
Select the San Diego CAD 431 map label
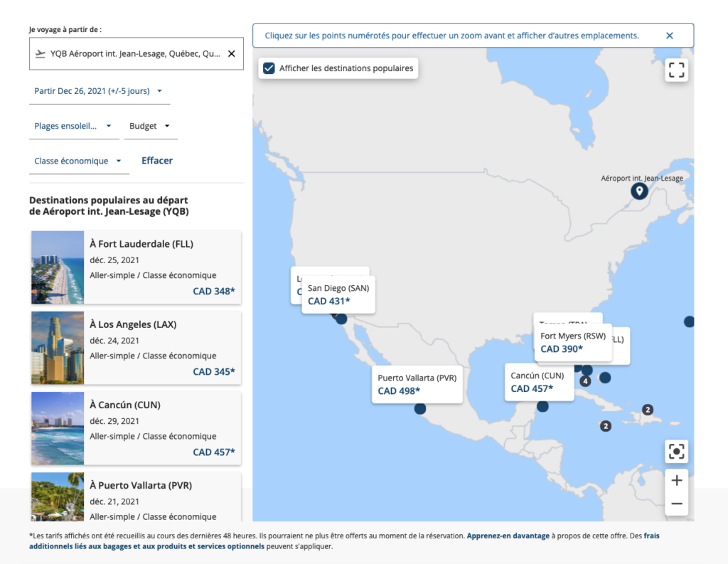coord(338,294)
